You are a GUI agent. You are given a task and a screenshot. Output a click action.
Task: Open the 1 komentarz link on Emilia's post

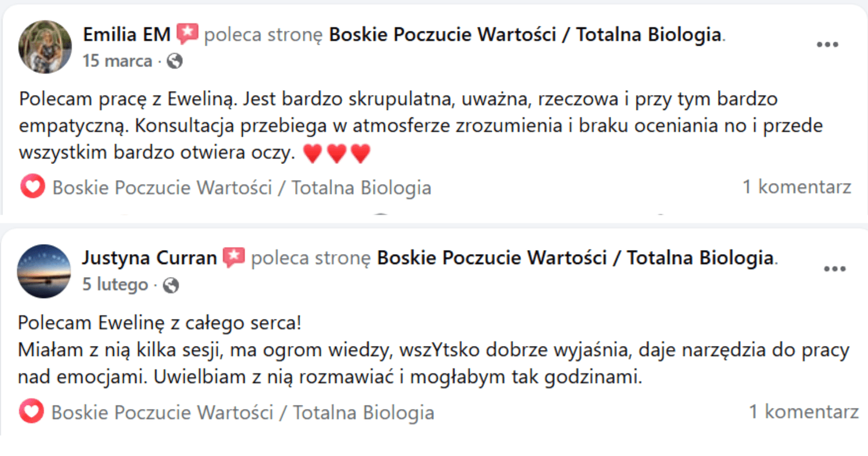(797, 187)
